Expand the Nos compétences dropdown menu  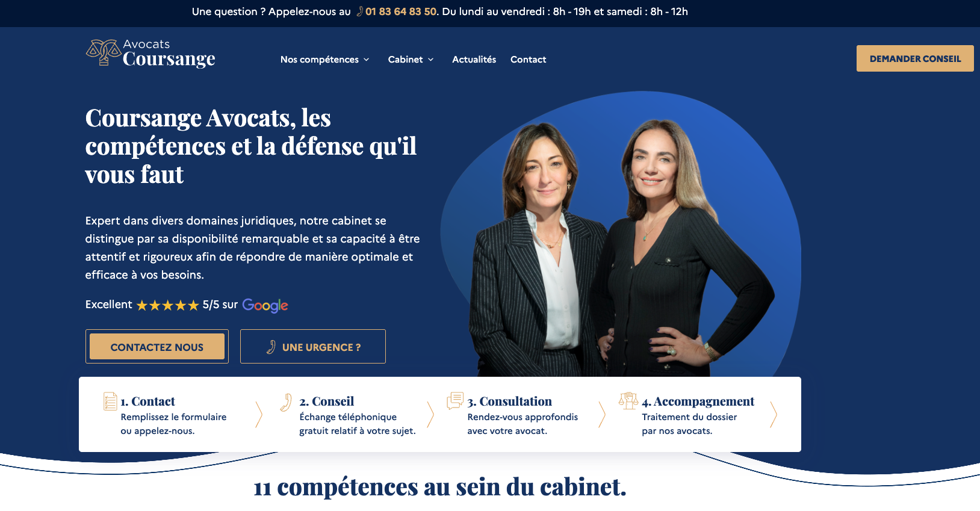(324, 60)
